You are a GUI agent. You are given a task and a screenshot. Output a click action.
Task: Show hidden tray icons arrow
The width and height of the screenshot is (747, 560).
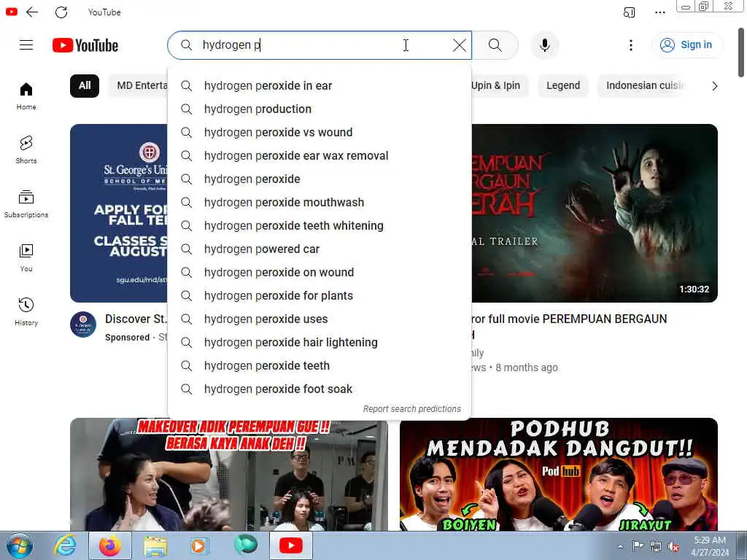point(620,546)
